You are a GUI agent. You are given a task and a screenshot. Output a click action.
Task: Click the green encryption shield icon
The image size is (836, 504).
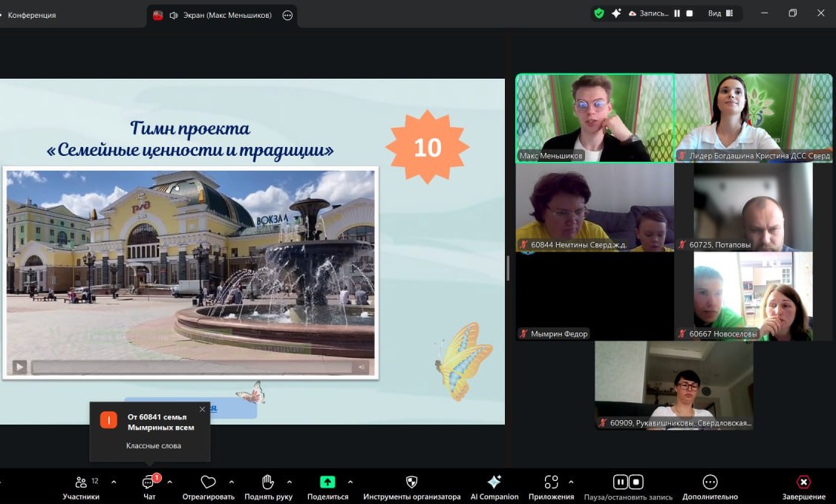(599, 13)
